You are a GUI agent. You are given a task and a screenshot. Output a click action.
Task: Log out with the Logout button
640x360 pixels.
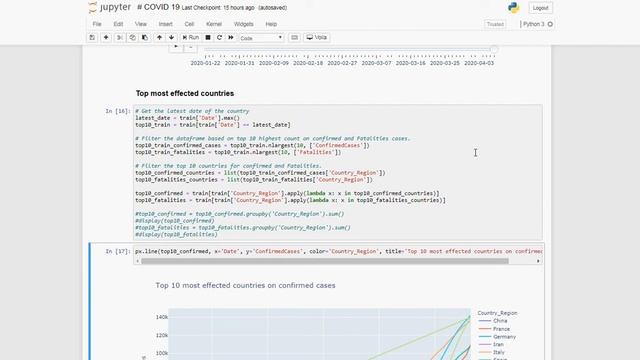[540, 8]
